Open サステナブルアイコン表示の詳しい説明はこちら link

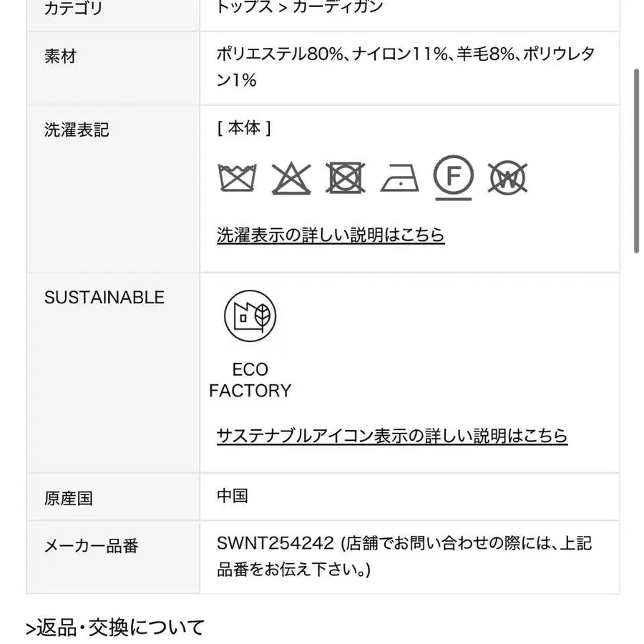(392, 436)
